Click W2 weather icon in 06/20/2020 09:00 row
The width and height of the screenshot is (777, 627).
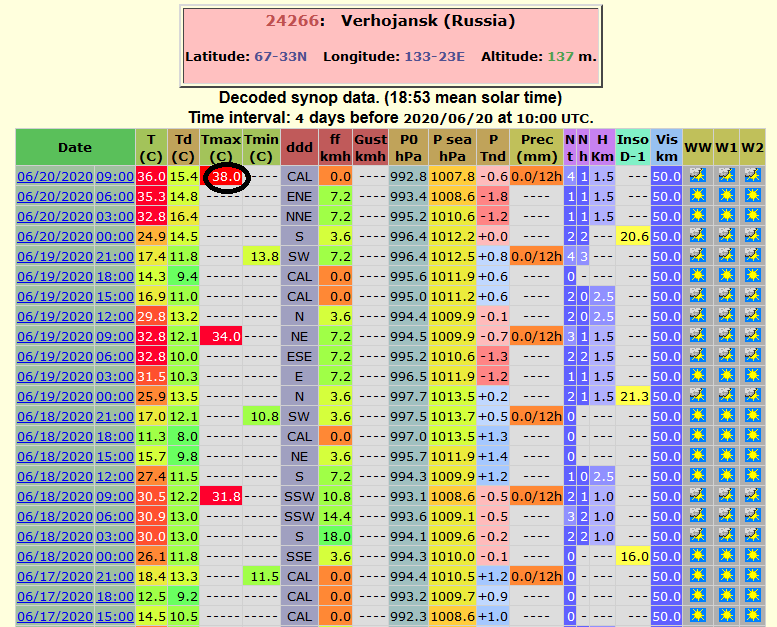[x=752, y=175]
